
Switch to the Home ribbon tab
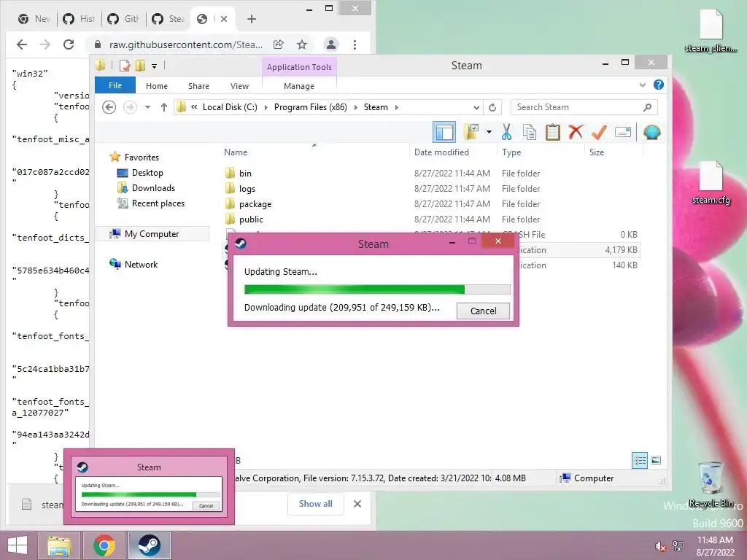[157, 86]
